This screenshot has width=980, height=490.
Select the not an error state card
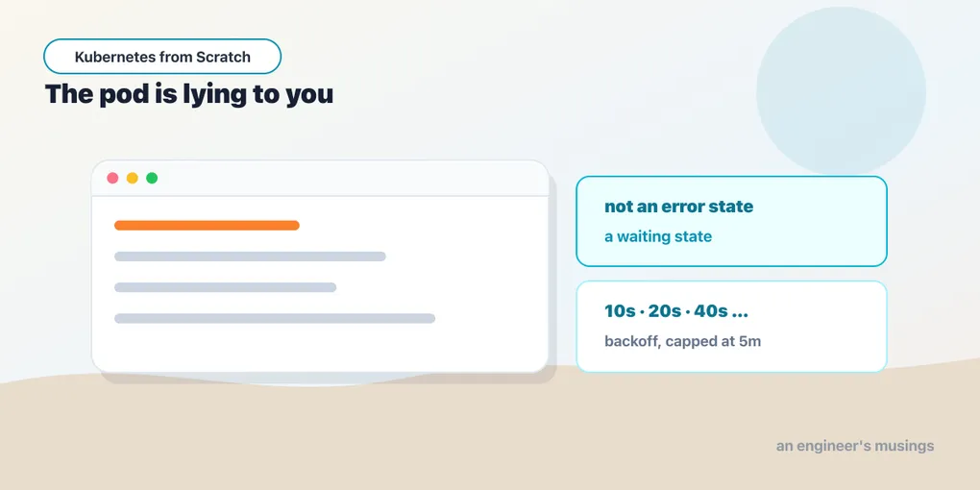coord(731,221)
